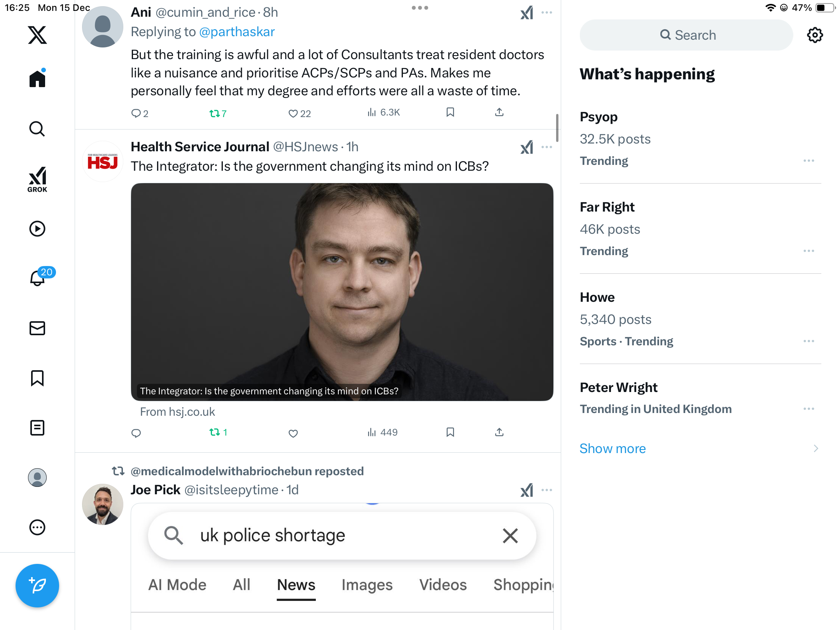The height and width of the screenshot is (630, 840).
Task: Open the Lists sidebar icon
Action: point(37,428)
